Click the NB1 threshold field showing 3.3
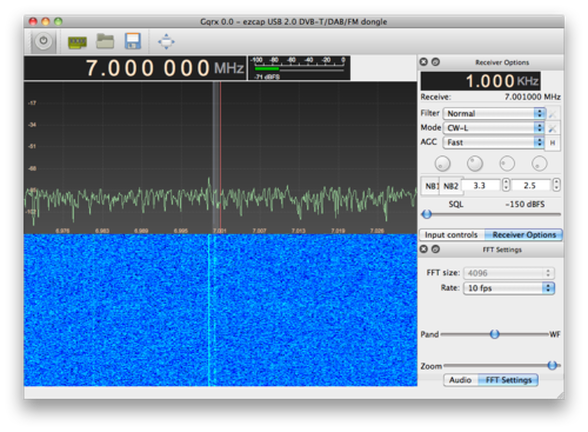The image size is (588, 432). [x=481, y=185]
